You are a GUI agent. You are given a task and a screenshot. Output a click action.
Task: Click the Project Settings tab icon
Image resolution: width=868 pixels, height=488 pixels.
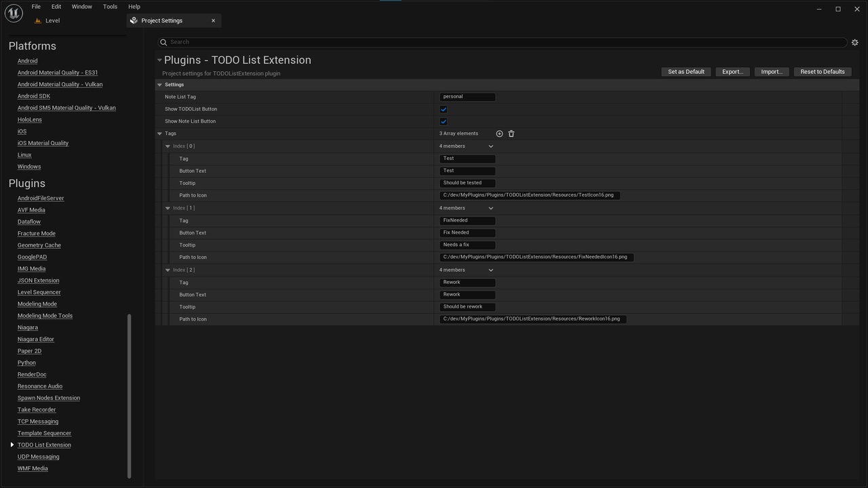click(x=134, y=20)
